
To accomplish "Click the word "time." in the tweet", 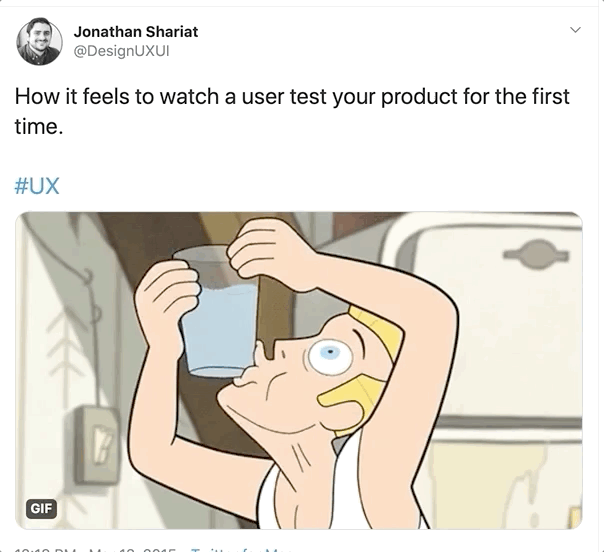I will 39,126.
